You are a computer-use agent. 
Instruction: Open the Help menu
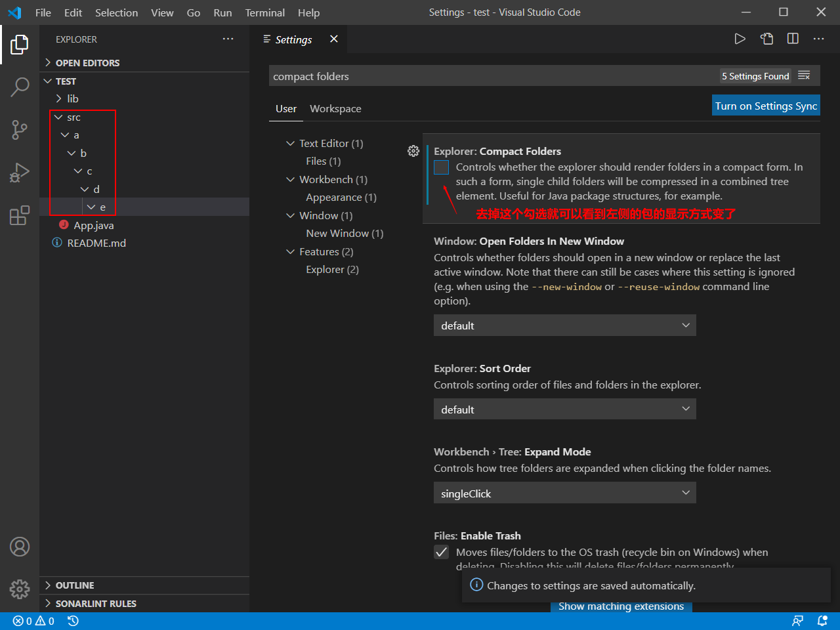tap(308, 12)
